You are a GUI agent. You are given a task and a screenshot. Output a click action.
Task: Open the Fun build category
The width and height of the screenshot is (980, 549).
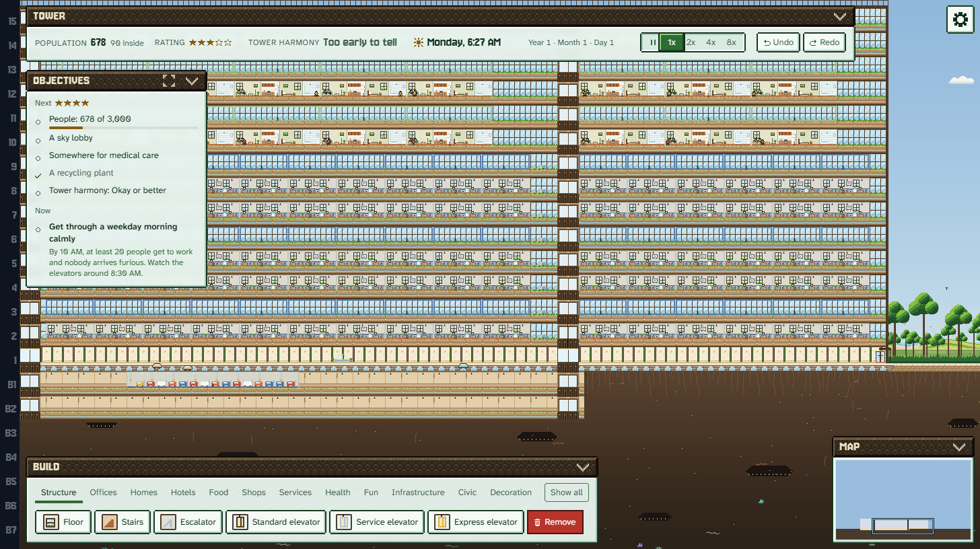click(x=371, y=492)
